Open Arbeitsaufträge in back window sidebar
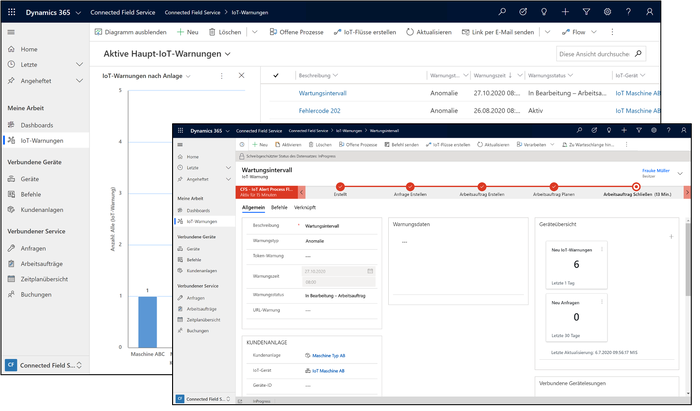 [x=42, y=264]
